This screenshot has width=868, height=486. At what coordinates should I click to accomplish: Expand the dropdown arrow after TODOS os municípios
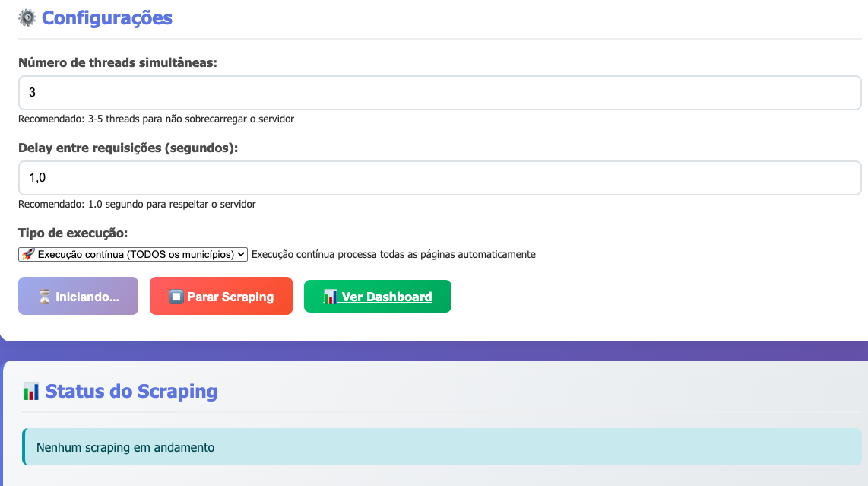click(241, 255)
